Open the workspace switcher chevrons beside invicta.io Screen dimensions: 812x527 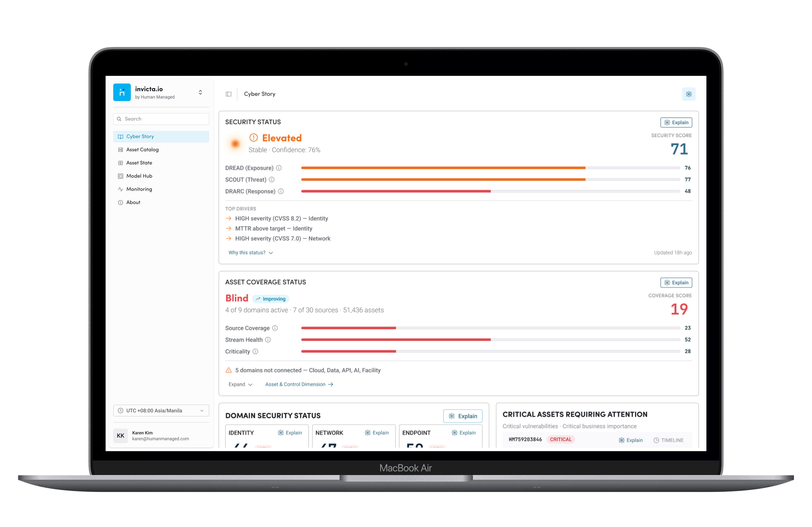[201, 92]
